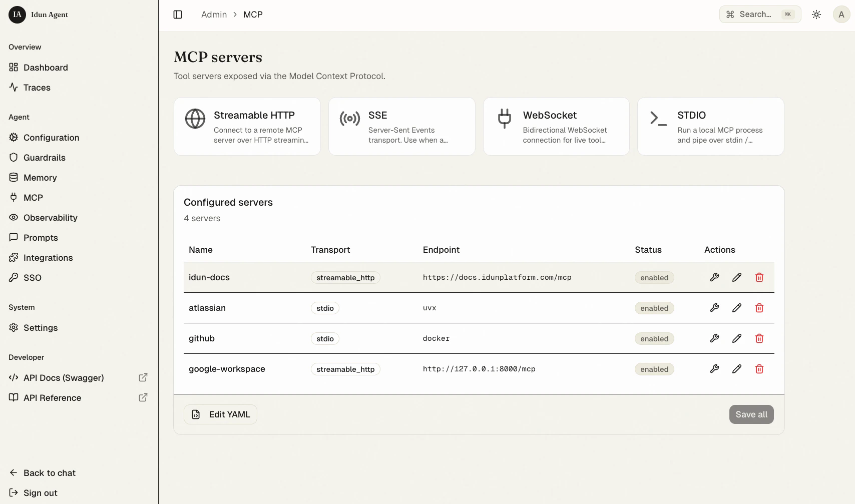Click the Idun Agent logo
This screenshot has height=504, width=855.
click(x=17, y=15)
